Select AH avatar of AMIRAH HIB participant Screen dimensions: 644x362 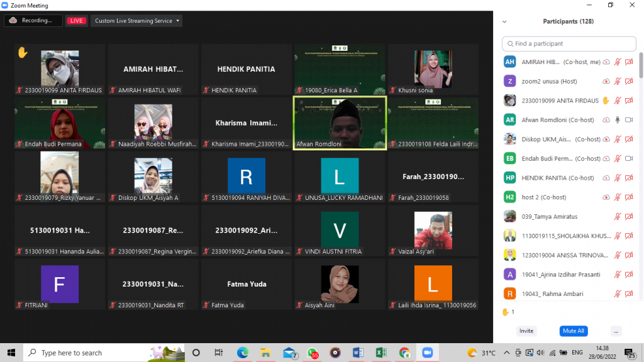[x=509, y=62]
